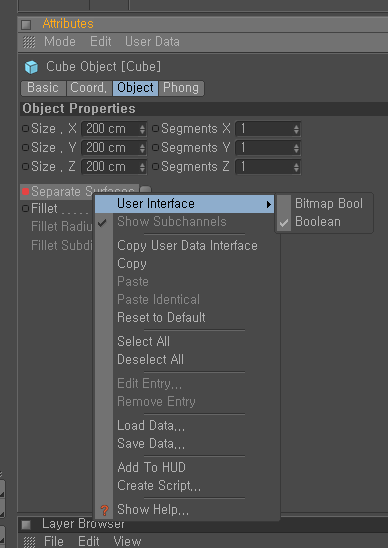Viewport: 388px width, 548px height.
Task: Click Segments X stepper arrows
Action: tap(296, 129)
